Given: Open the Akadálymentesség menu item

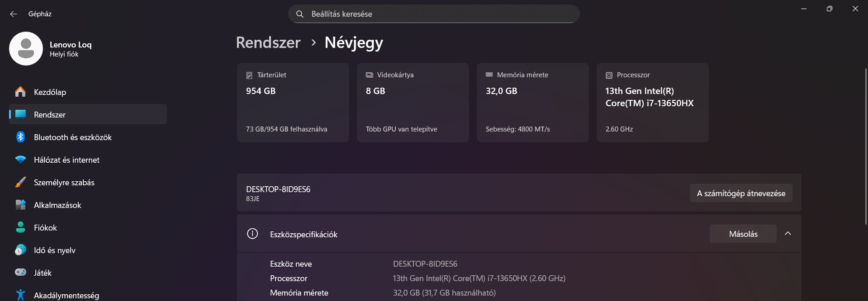Looking at the screenshot, I should click(66, 295).
